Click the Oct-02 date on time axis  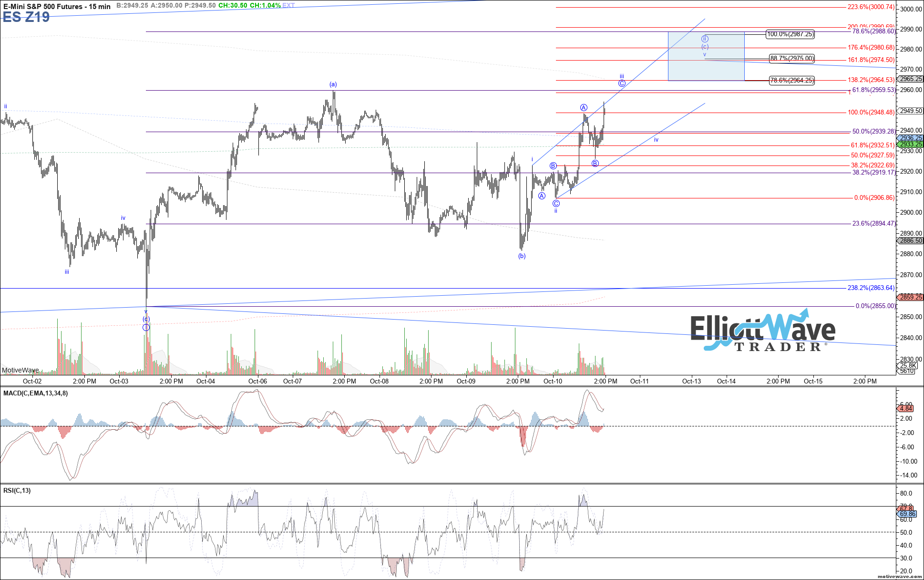(x=32, y=381)
